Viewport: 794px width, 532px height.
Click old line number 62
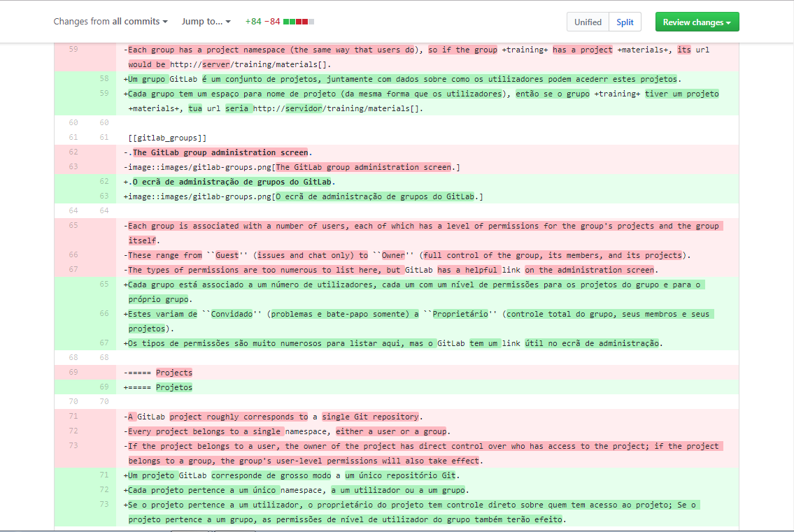pyautogui.click(x=73, y=152)
